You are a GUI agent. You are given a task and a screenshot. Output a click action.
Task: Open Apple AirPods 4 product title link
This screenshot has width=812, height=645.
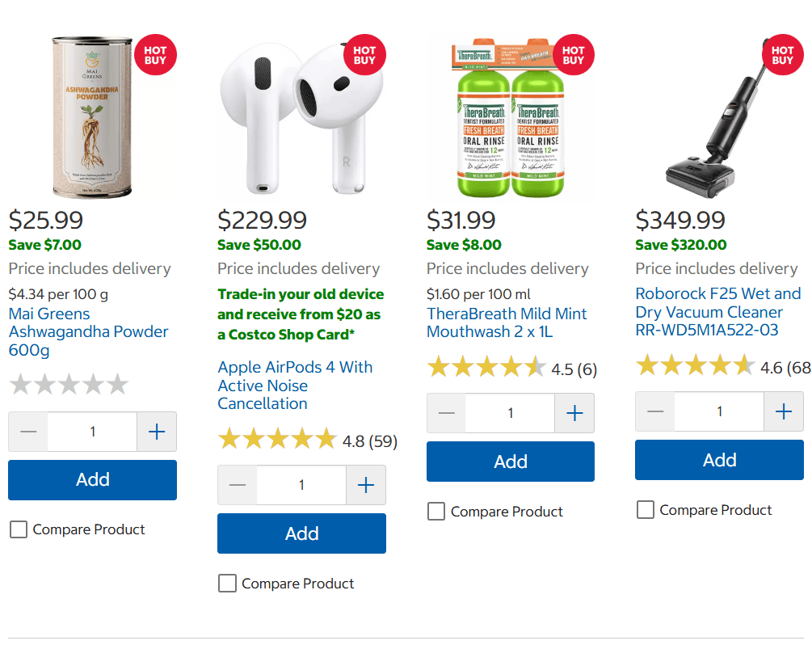pos(295,386)
